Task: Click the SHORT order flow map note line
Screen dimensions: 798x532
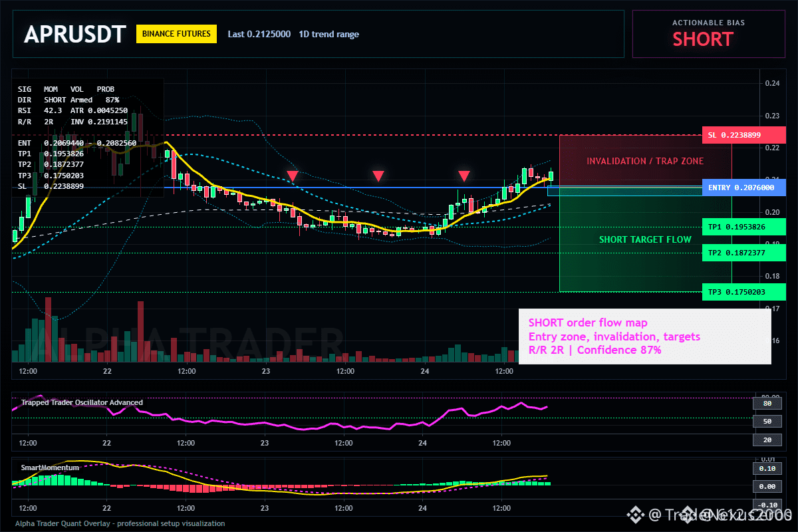Action: [x=588, y=323]
